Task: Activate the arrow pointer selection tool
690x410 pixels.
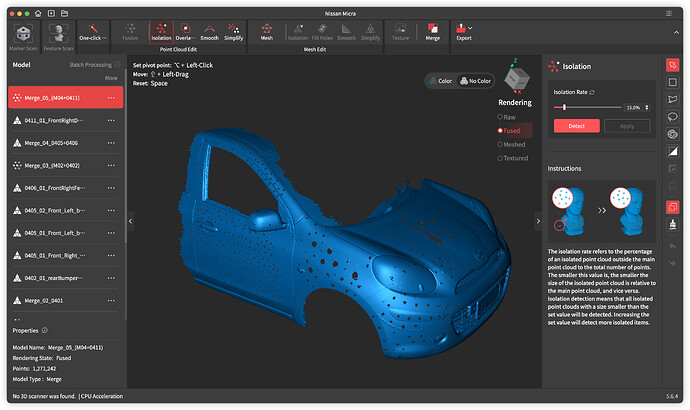Action: coord(672,66)
